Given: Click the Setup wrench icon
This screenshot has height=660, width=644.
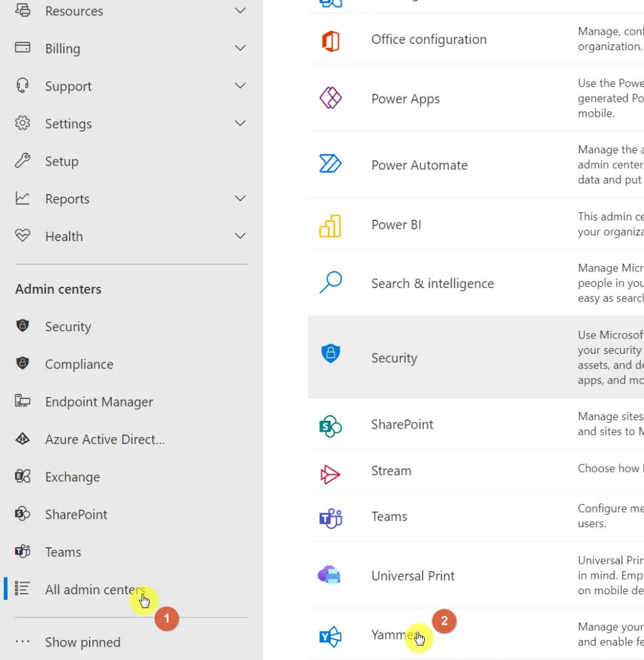Looking at the screenshot, I should click(23, 160).
